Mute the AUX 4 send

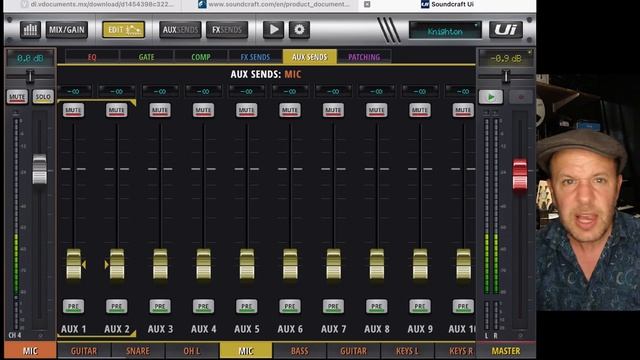203,110
